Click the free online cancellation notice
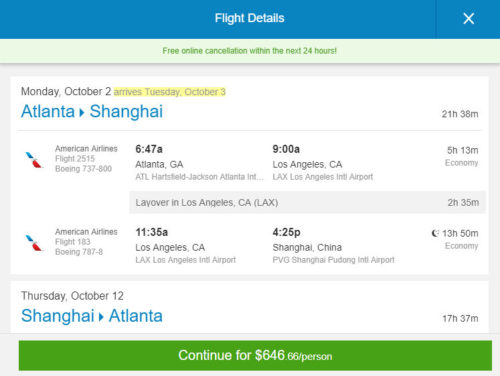500x376 pixels. (x=250, y=51)
